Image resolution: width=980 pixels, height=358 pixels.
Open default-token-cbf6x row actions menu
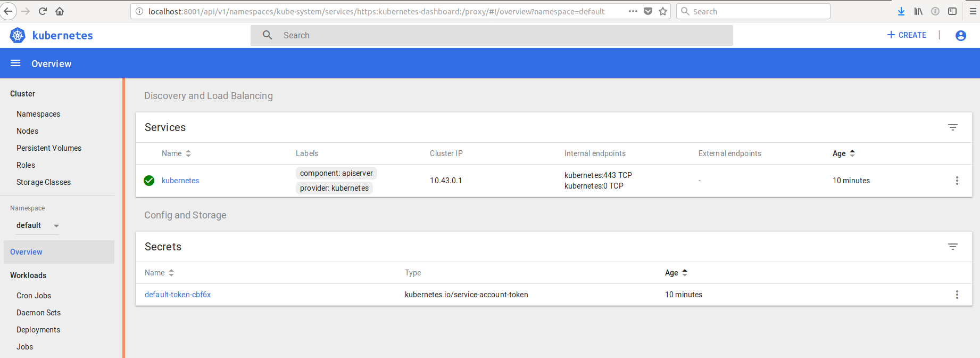point(957,295)
